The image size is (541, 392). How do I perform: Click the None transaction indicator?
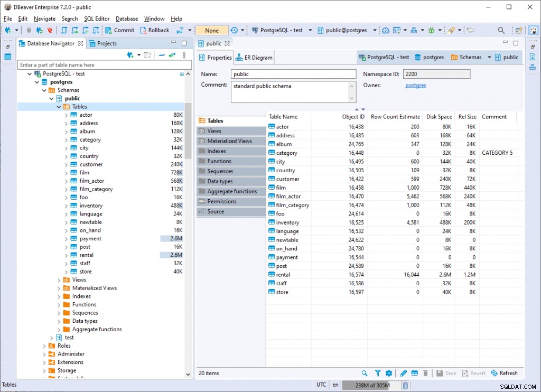pyautogui.click(x=212, y=30)
